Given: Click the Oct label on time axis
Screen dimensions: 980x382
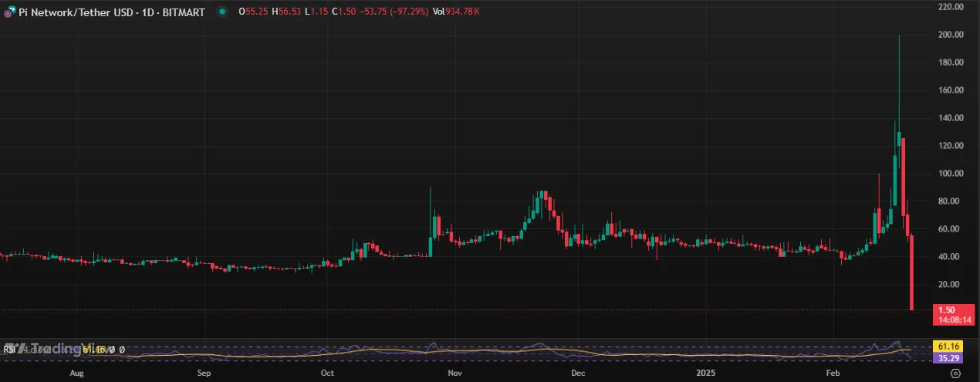Looking at the screenshot, I should [327, 373].
